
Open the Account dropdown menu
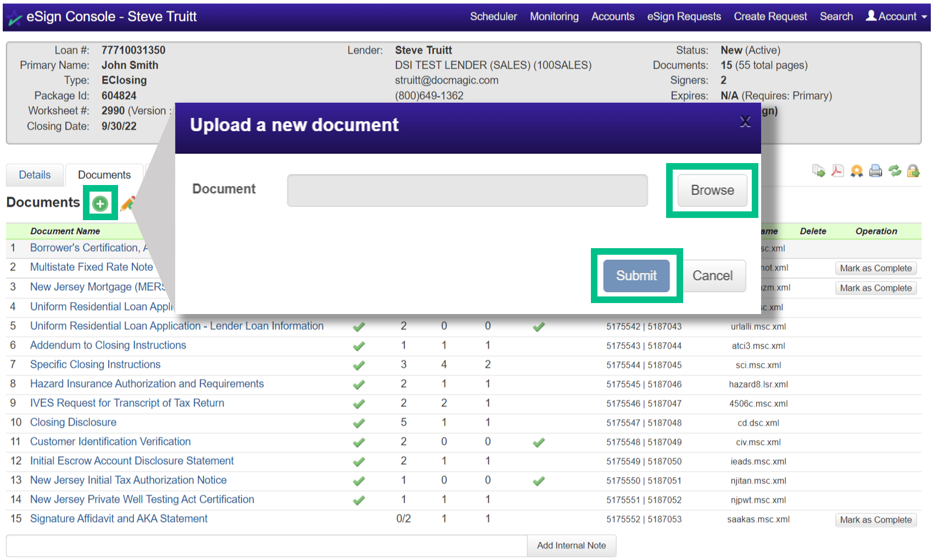897,16
